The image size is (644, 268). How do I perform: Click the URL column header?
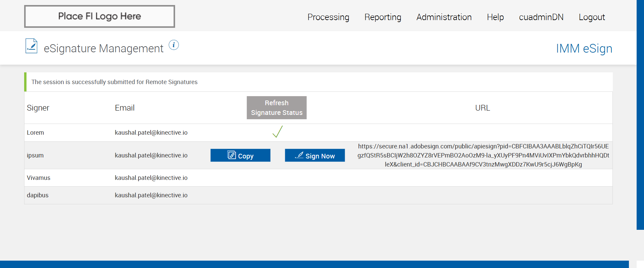[x=483, y=108]
